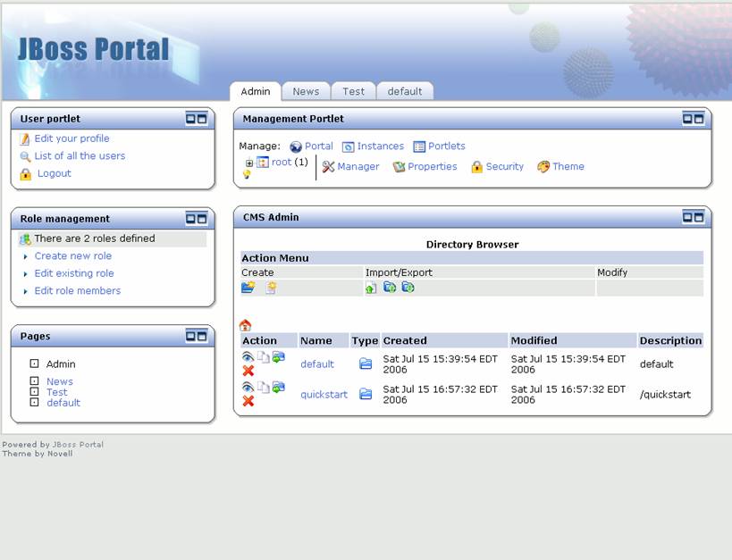Image resolution: width=732 pixels, height=560 pixels.
Task: Click the lightbulb icon under root
Action: point(247,174)
